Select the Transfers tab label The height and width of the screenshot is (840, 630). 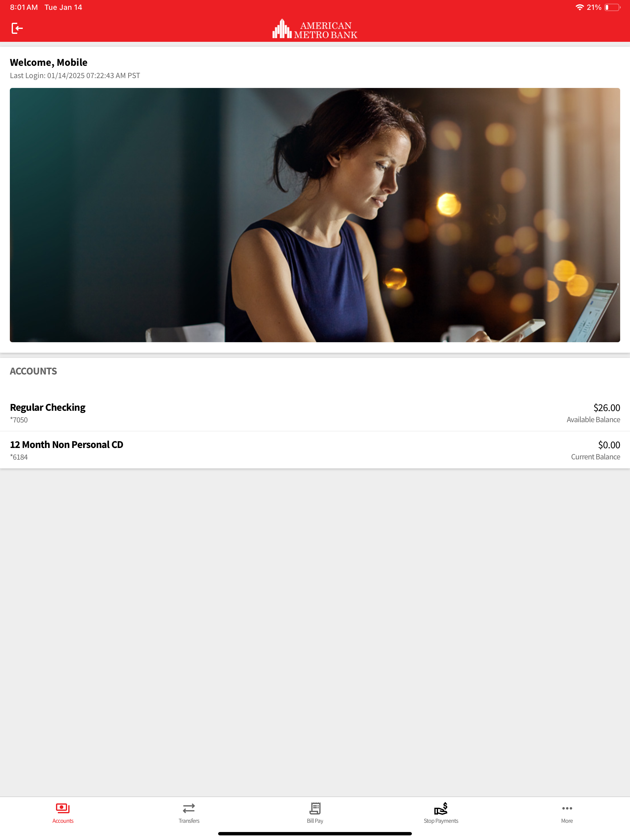[189, 821]
